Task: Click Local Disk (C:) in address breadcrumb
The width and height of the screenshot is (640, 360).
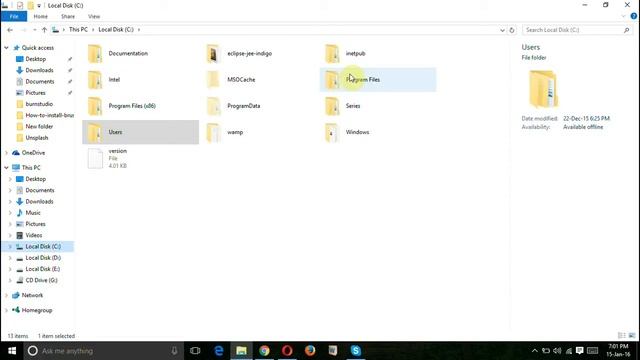Action: (116, 30)
